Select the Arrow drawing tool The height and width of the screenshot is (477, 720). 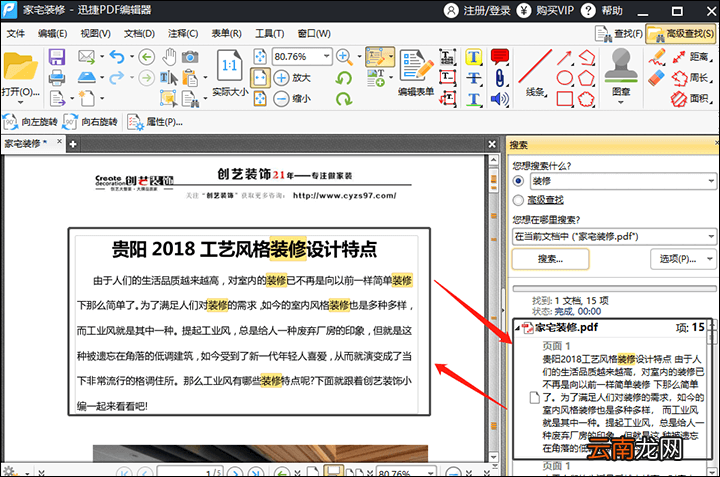pos(565,57)
